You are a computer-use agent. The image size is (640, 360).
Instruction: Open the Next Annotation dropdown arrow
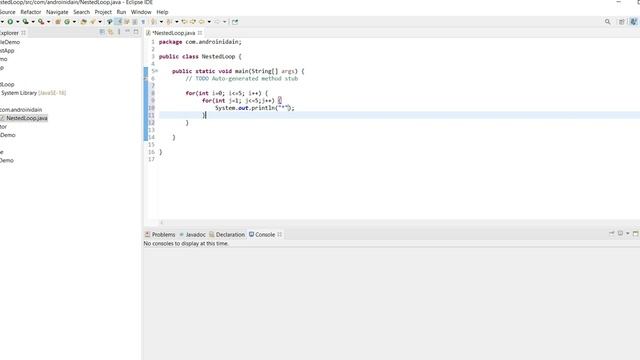(161, 22)
